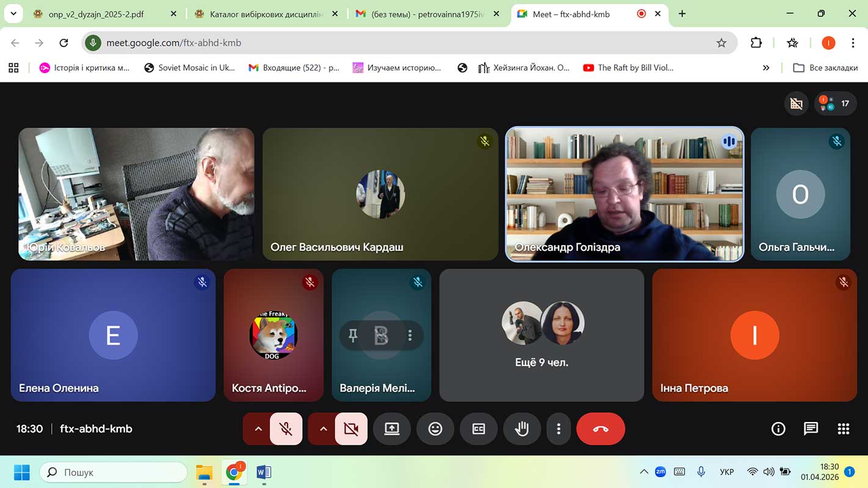868x488 pixels.
Task: Open Microsoft Word from the taskbar
Action: [x=264, y=472]
